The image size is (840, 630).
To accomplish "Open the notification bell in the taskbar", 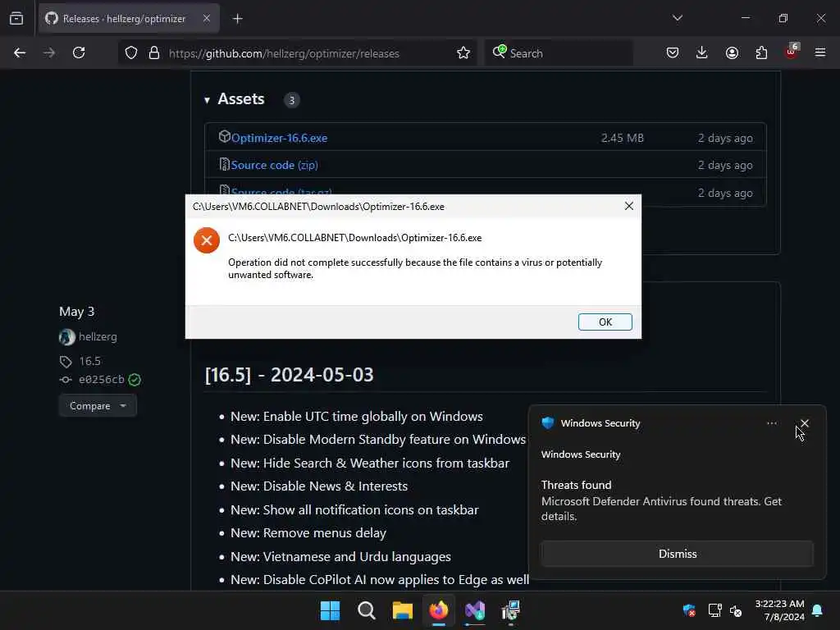I will point(818,610).
